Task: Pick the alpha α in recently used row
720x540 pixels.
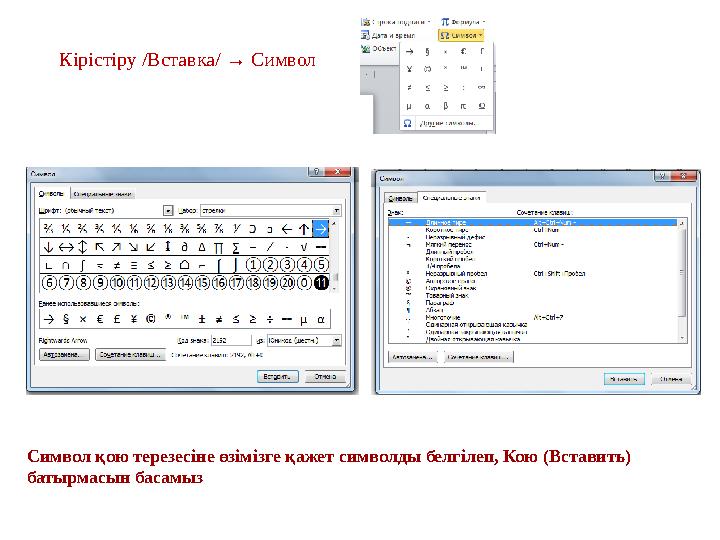Action: [321, 319]
